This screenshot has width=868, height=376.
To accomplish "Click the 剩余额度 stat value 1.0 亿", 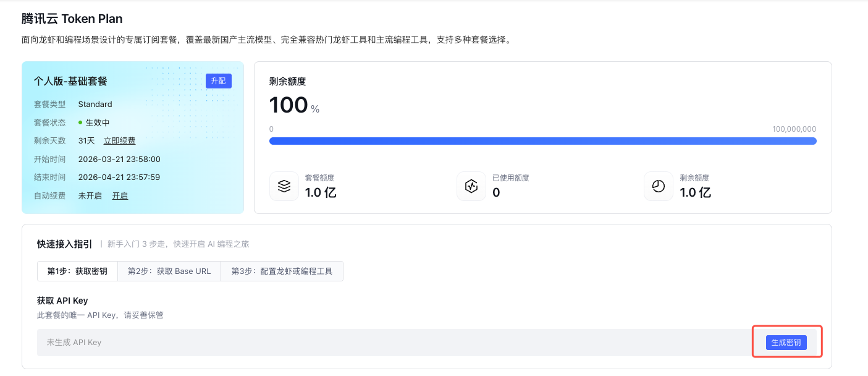I will point(696,192).
